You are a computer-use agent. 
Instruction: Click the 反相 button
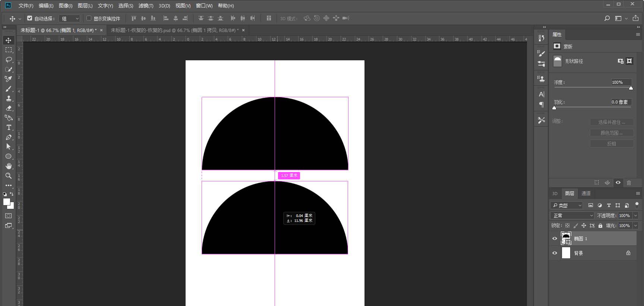pyautogui.click(x=612, y=144)
